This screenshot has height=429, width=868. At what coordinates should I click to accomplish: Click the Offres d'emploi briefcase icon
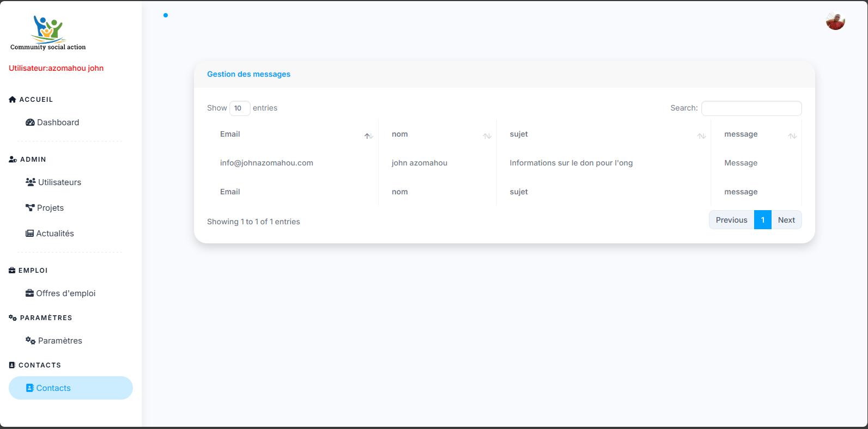click(30, 293)
